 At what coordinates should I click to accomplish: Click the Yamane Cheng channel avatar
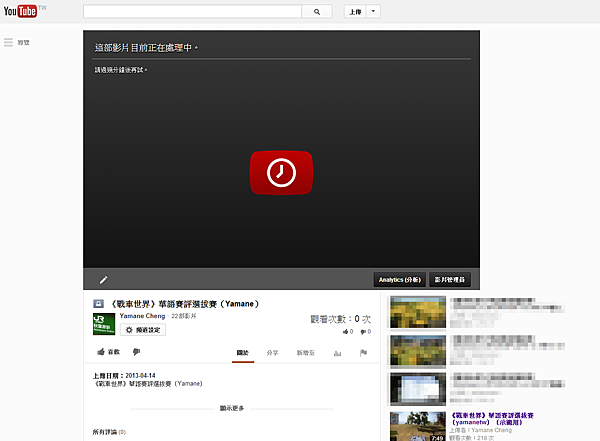104,324
